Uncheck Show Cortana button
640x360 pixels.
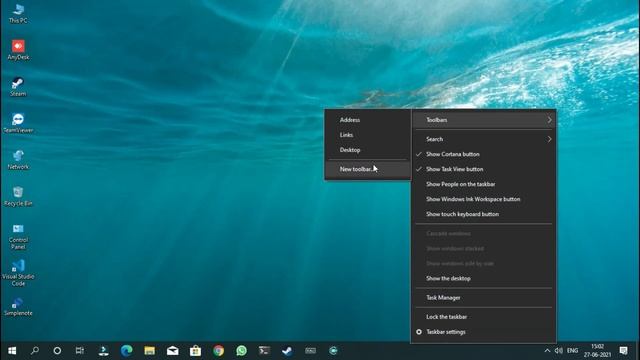483,154
